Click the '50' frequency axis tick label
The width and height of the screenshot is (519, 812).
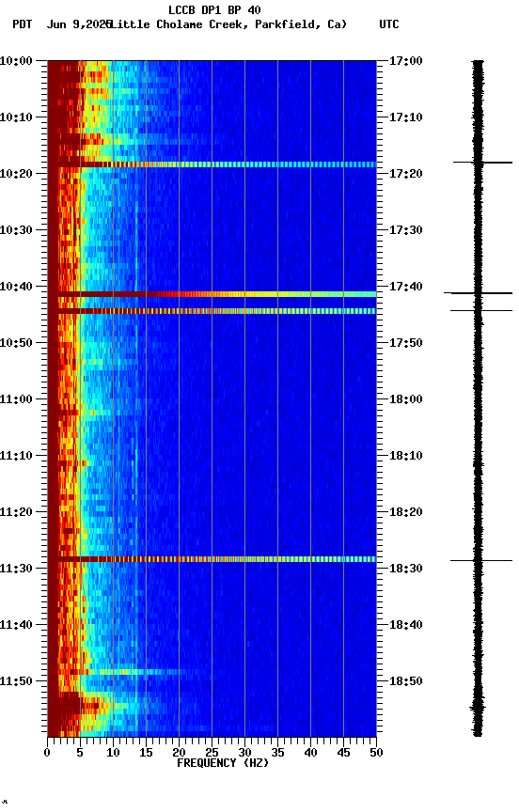coord(376,753)
